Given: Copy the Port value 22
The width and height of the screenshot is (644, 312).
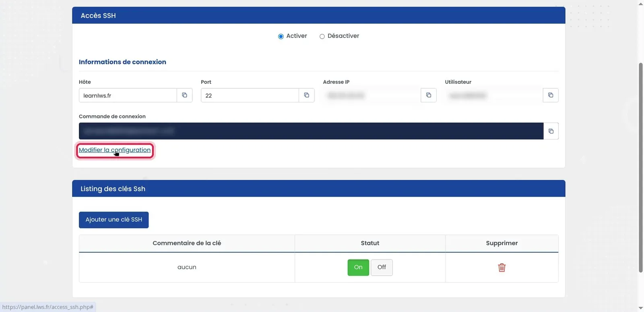Looking at the screenshot, I should pyautogui.click(x=306, y=95).
